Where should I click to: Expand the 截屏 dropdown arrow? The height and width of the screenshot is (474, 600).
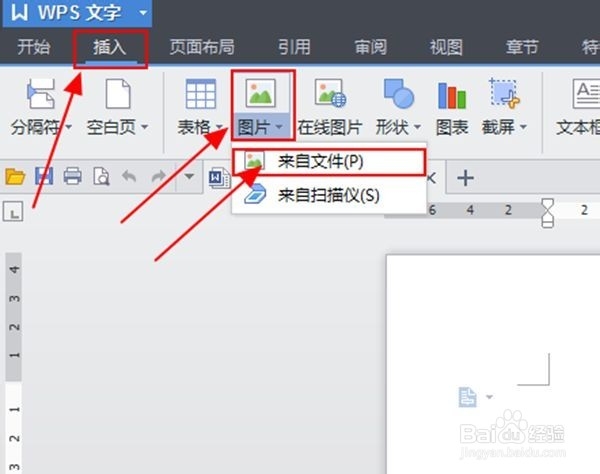tap(524, 127)
